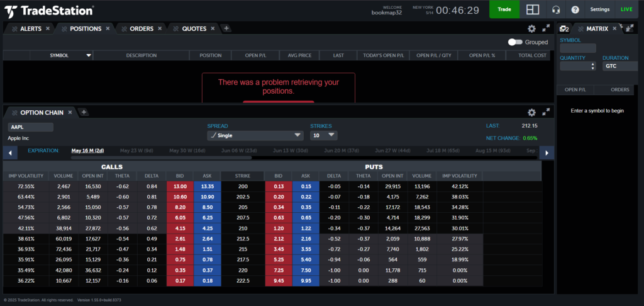Add a new tab beside Option Chain

[x=84, y=112]
